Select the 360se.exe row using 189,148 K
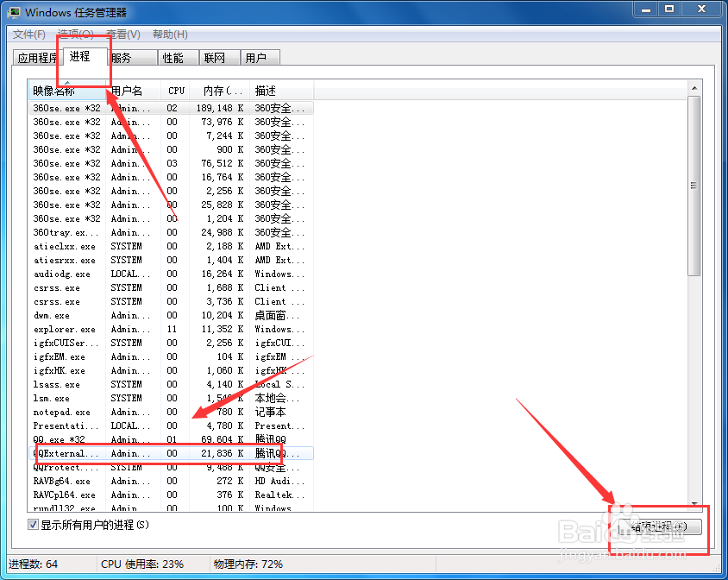The height and width of the screenshot is (580, 728). pos(171,108)
